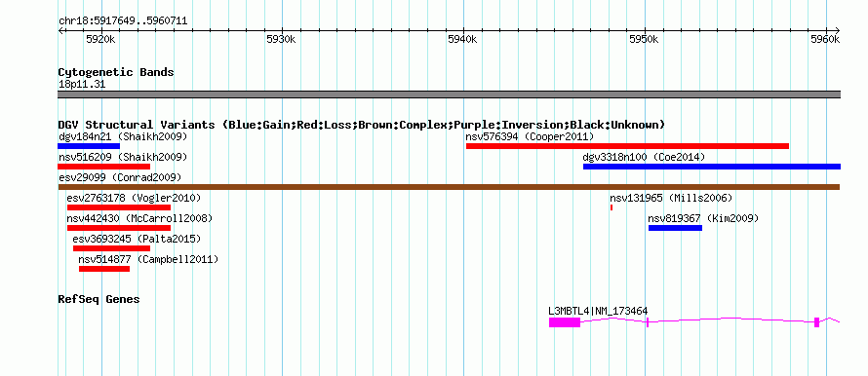Click the DGV Structural Variants track title
Screen dimensions: 868x376
tap(362, 125)
